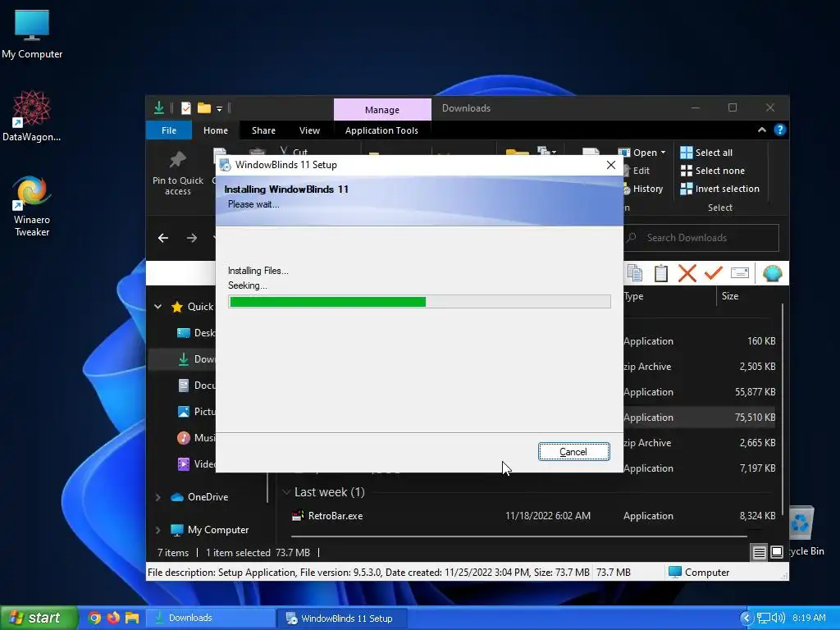Click the Edit ribbon button
The width and height of the screenshot is (840, 630).
pyautogui.click(x=637, y=171)
